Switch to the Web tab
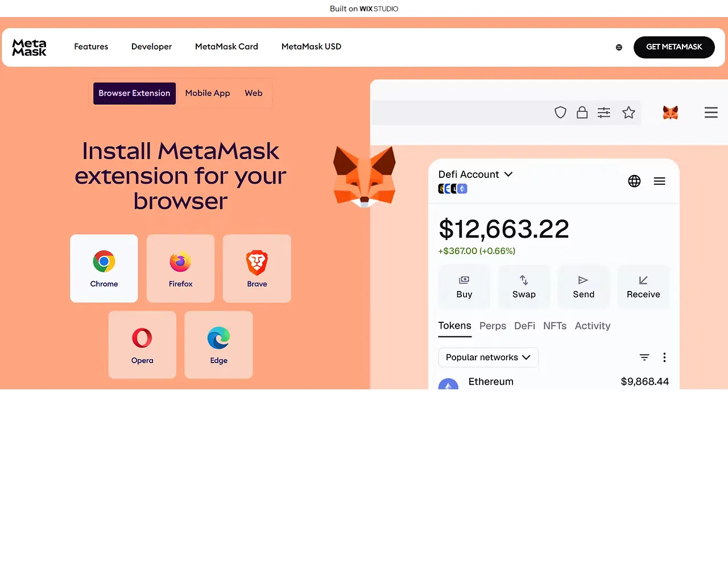Viewport: 728px width, 582px height. coord(254,93)
